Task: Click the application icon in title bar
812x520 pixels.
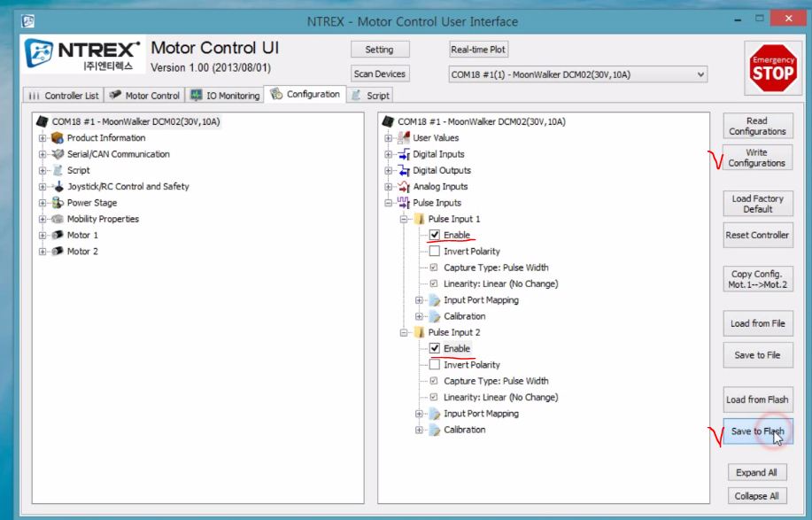Action: [28, 21]
